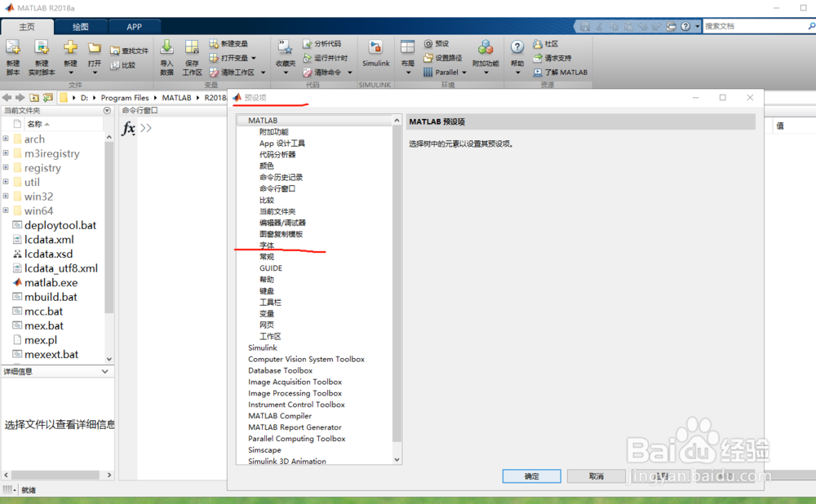Select the matlab.exe file

51,282
